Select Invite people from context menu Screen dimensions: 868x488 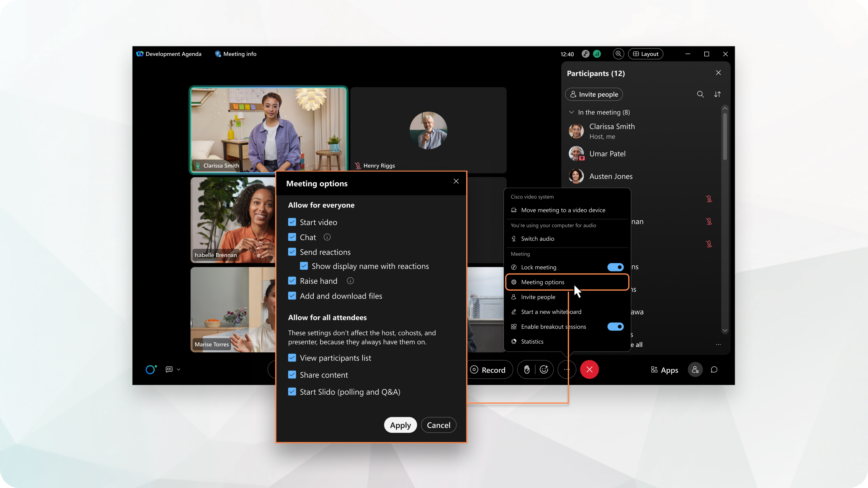click(537, 297)
